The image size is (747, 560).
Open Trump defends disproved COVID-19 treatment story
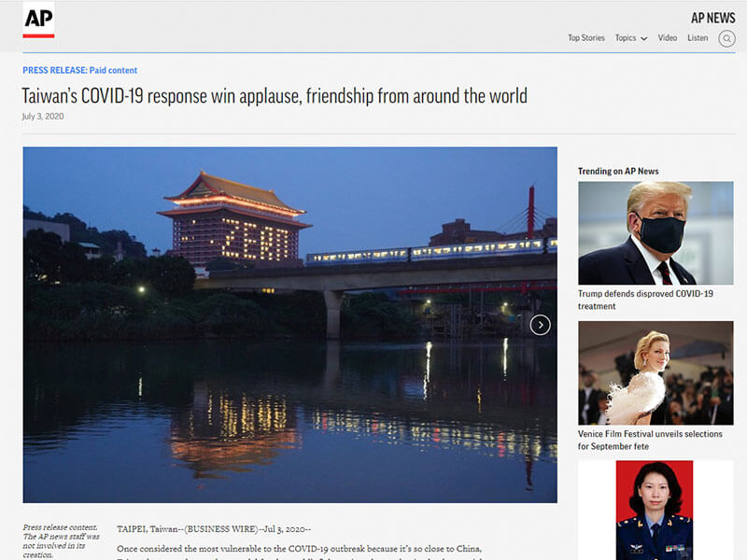coord(644,300)
